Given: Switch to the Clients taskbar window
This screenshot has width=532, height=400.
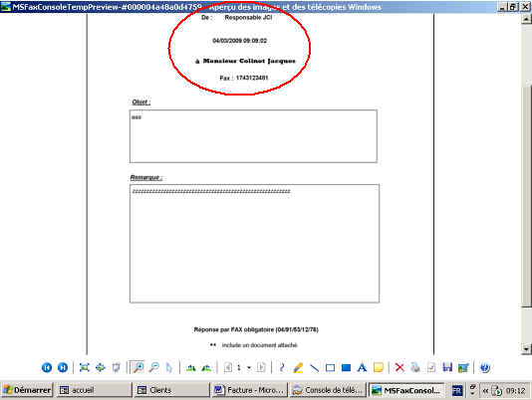Looking at the screenshot, I should pos(172,390).
